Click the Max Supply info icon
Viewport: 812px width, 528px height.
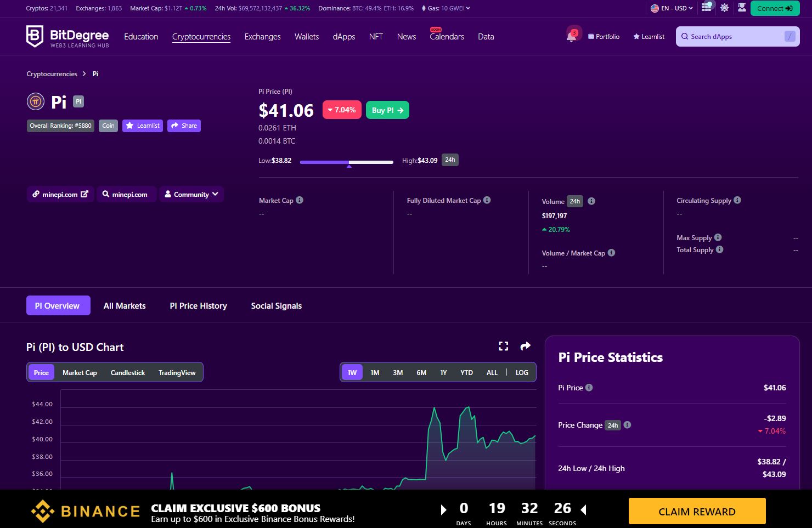pos(718,237)
